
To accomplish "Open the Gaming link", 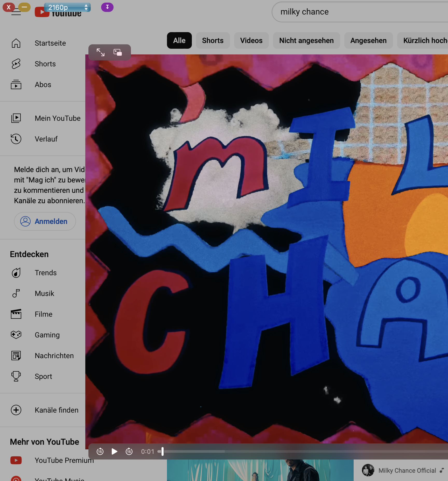I will [47, 335].
